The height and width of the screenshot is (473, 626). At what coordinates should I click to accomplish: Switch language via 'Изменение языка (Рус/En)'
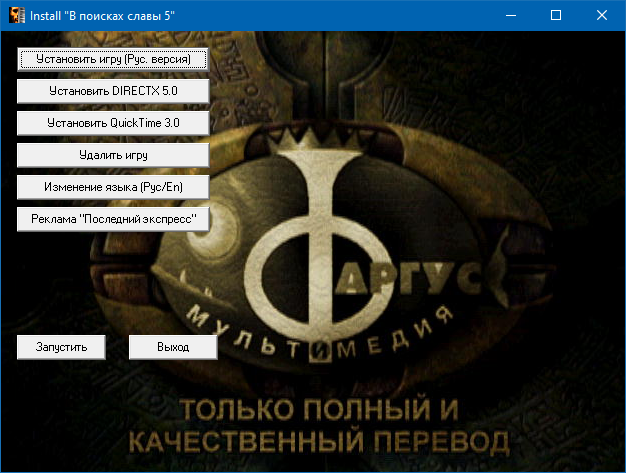coord(113,187)
